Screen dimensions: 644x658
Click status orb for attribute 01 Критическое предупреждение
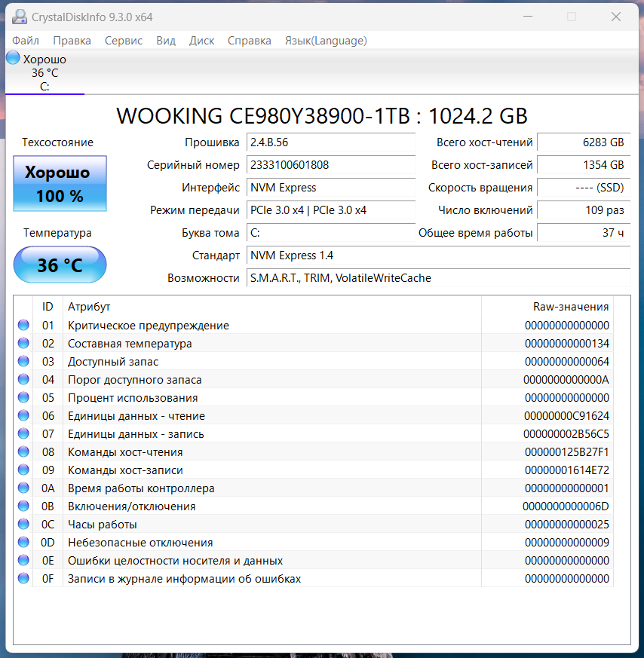pos(23,325)
